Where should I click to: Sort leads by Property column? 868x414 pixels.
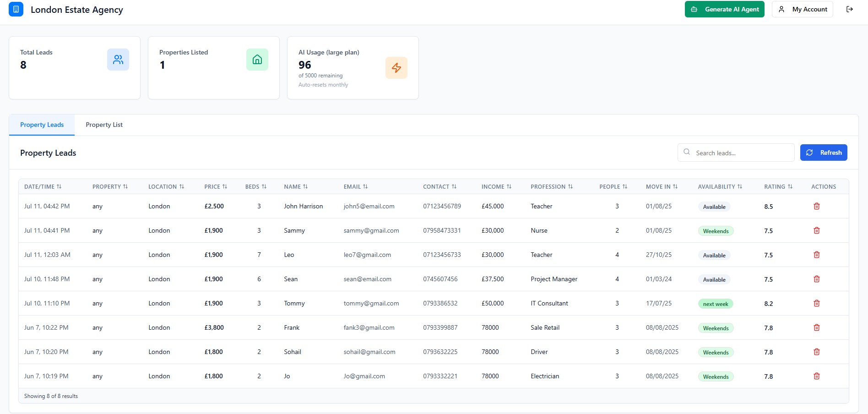[x=110, y=186]
